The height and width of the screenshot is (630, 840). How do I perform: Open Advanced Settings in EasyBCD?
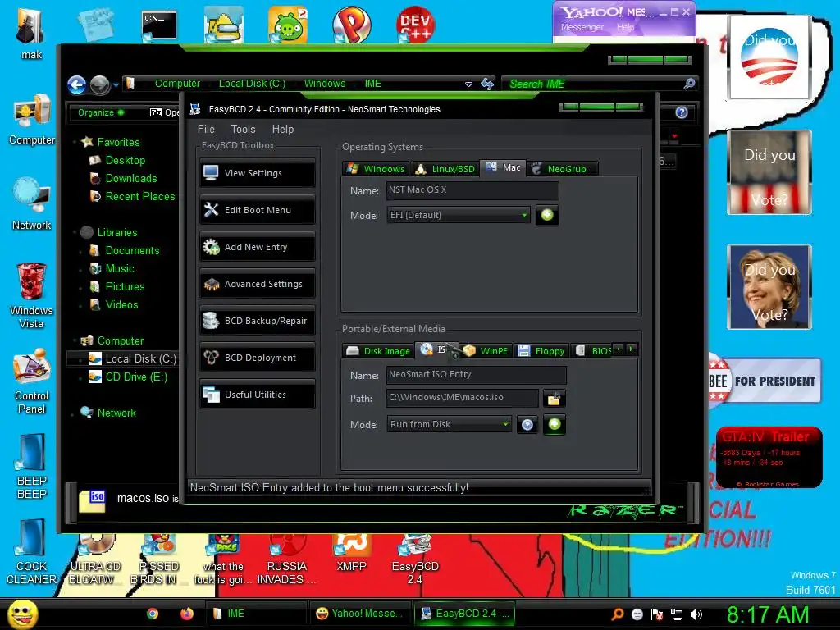point(258,284)
